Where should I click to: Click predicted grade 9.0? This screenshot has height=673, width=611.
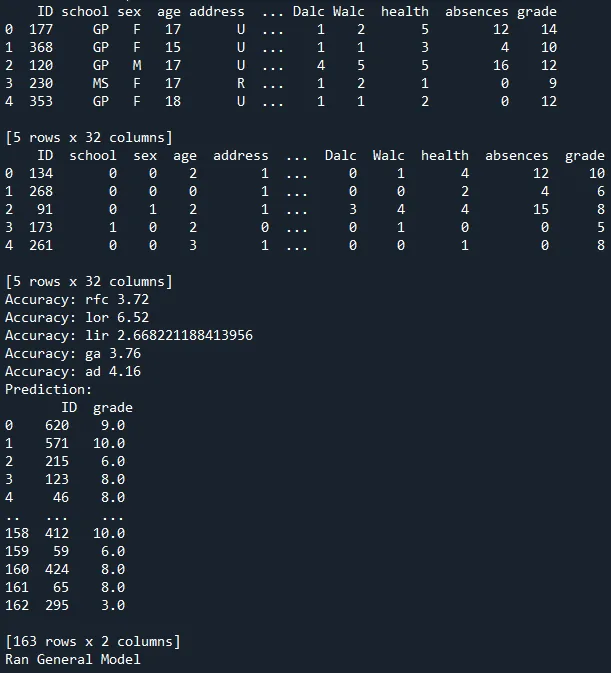coord(113,425)
